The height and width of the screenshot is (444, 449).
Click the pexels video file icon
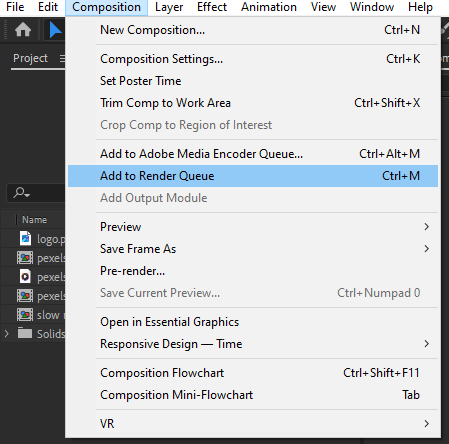tap(25, 277)
